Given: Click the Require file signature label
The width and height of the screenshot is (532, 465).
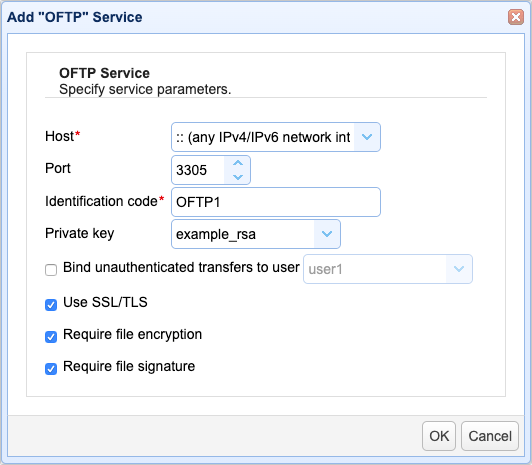Looking at the screenshot, I should click(x=129, y=367).
